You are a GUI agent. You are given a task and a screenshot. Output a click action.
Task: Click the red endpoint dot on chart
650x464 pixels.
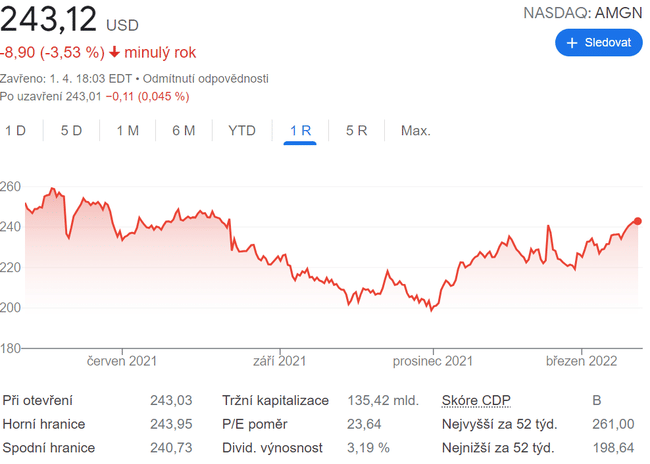click(x=638, y=221)
